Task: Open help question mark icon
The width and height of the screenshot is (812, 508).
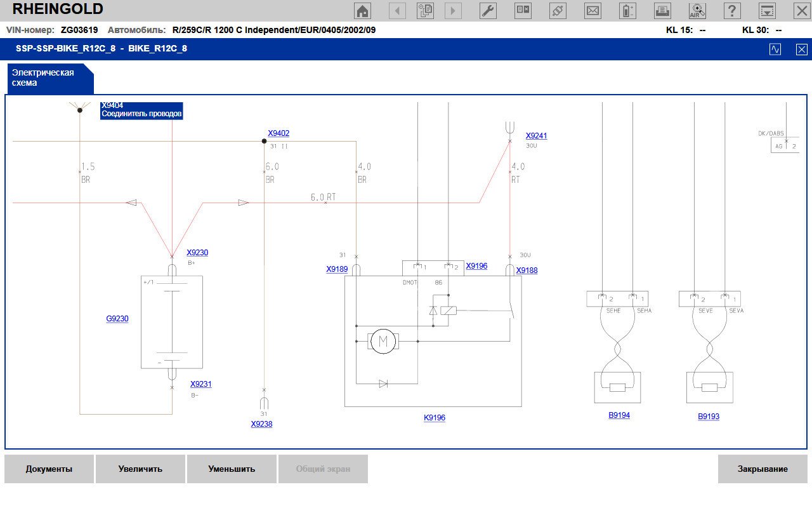Action: coord(732,11)
